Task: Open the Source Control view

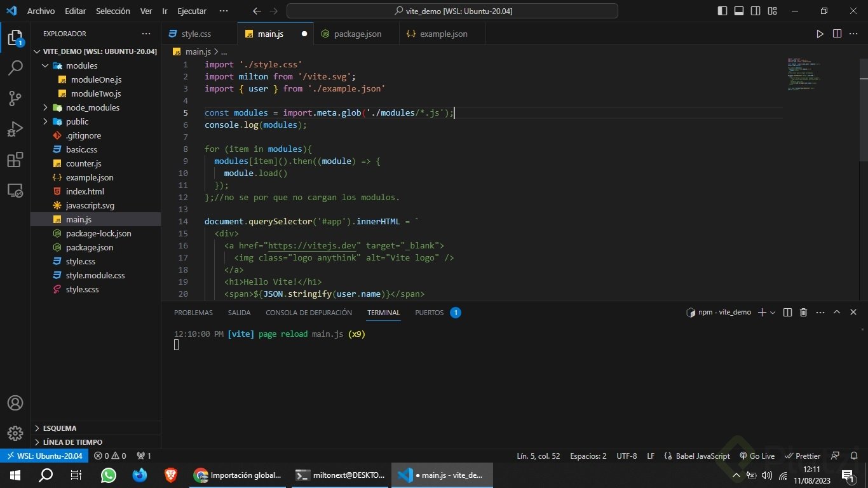Action: coord(15,98)
